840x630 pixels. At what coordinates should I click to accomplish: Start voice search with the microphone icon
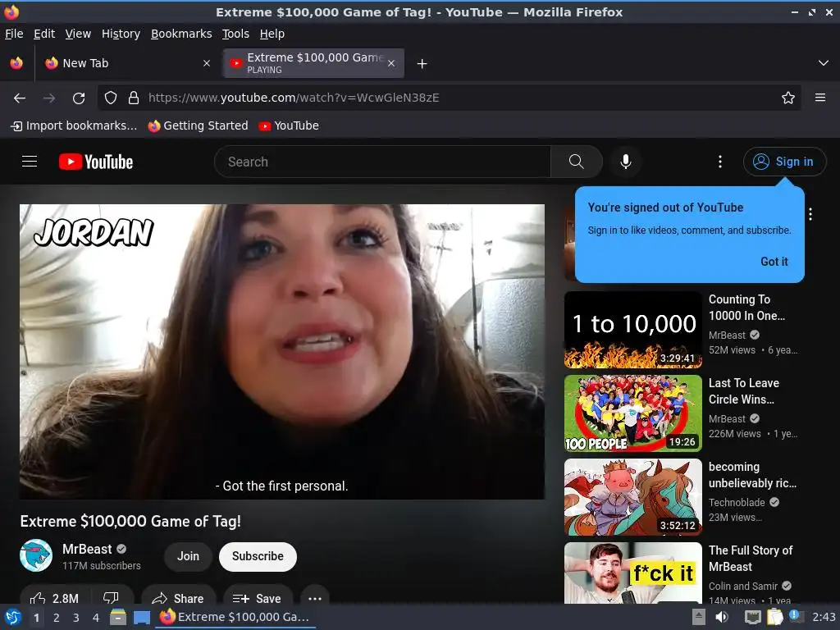point(625,162)
